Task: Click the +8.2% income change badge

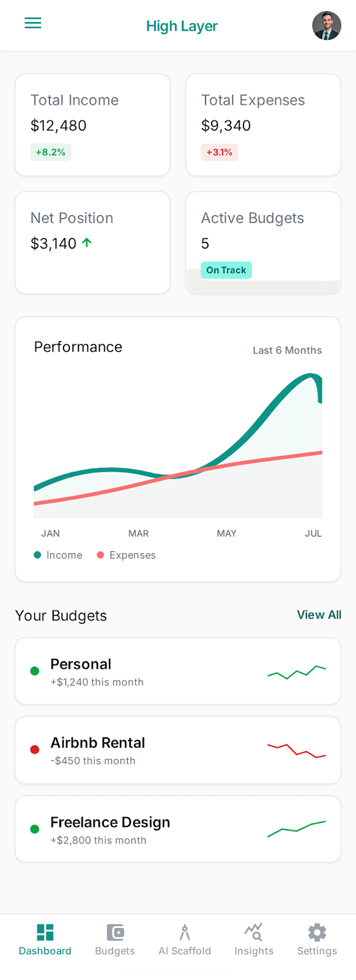Action: click(x=51, y=152)
